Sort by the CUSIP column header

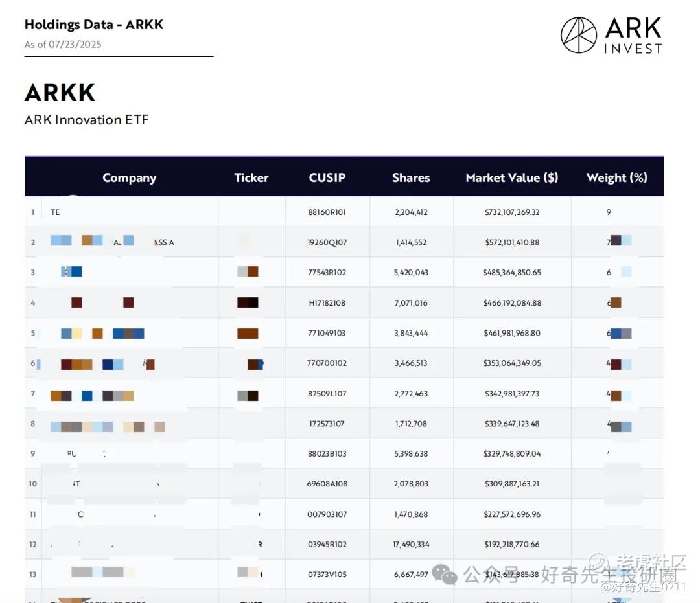pos(327,177)
